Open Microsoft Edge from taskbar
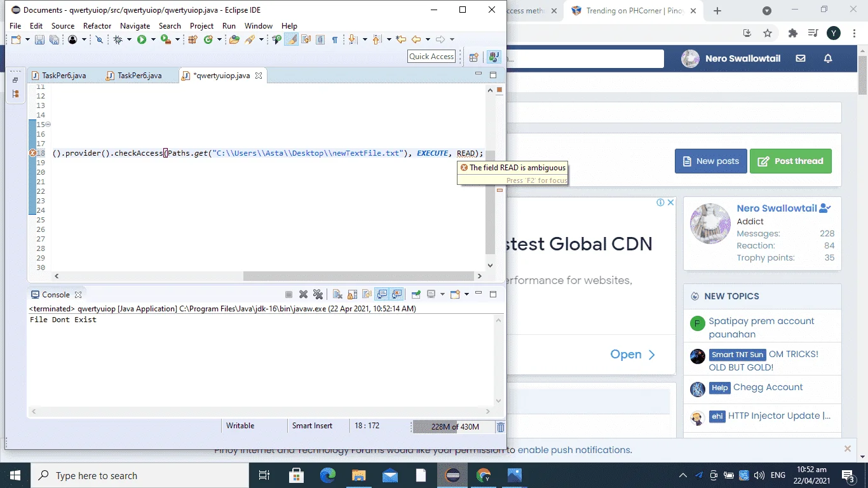Viewport: 868px width, 488px height. pyautogui.click(x=328, y=475)
